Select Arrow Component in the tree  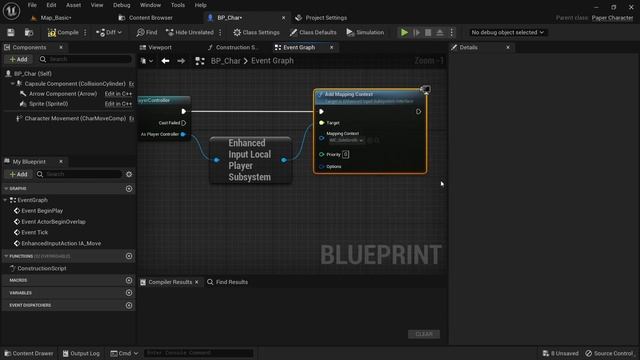point(63,93)
